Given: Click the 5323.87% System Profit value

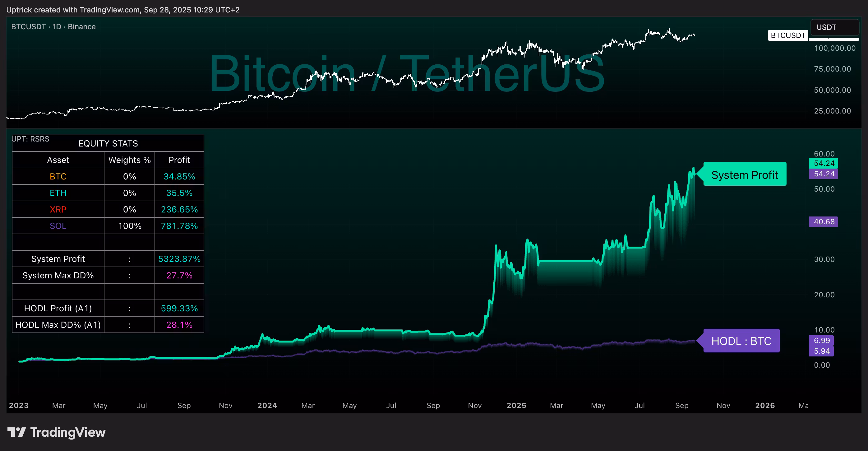Looking at the screenshot, I should click(x=179, y=259).
